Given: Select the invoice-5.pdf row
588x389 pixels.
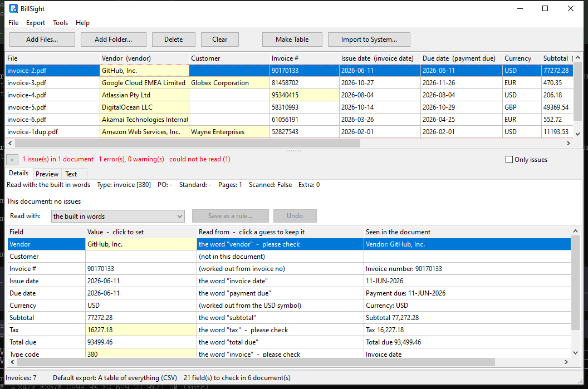Looking at the screenshot, I should [289, 107].
